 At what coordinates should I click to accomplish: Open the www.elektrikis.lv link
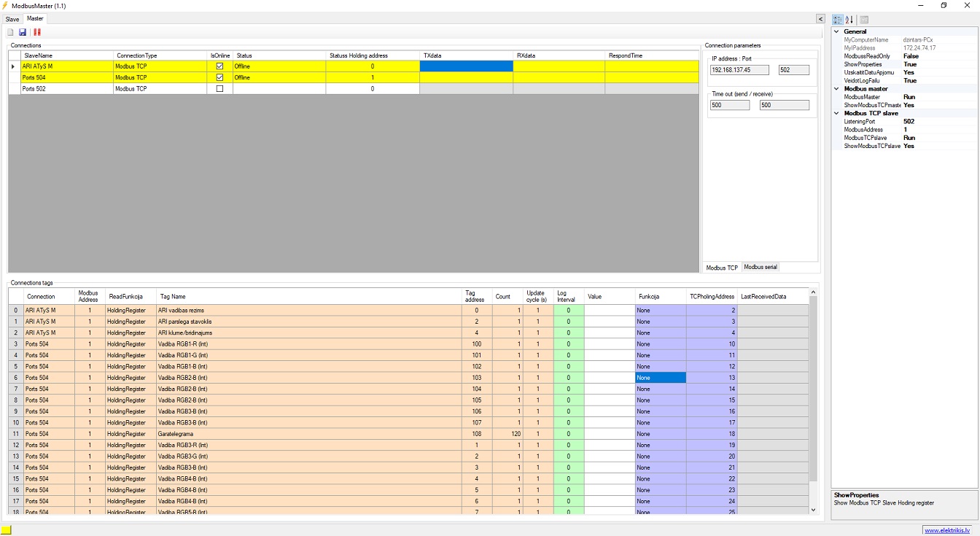click(x=947, y=530)
